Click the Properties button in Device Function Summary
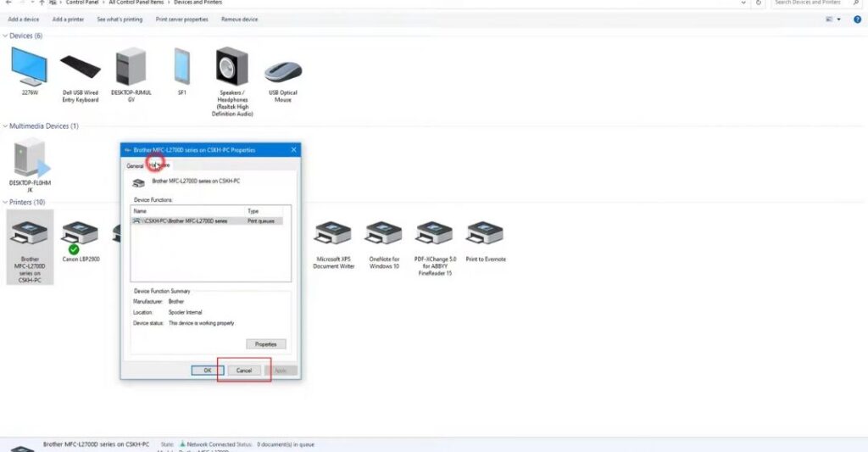Screen dimensions: 868x452 (266, 344)
